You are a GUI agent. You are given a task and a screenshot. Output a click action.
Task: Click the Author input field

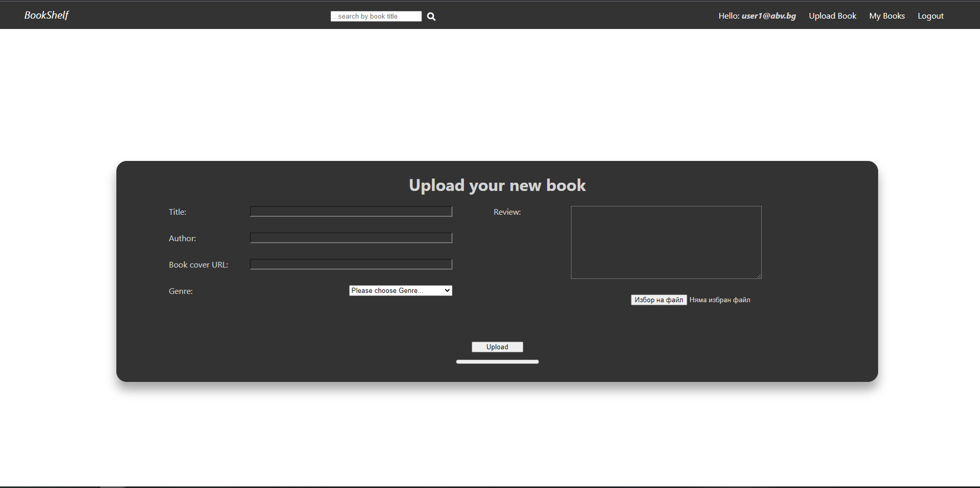click(x=351, y=238)
